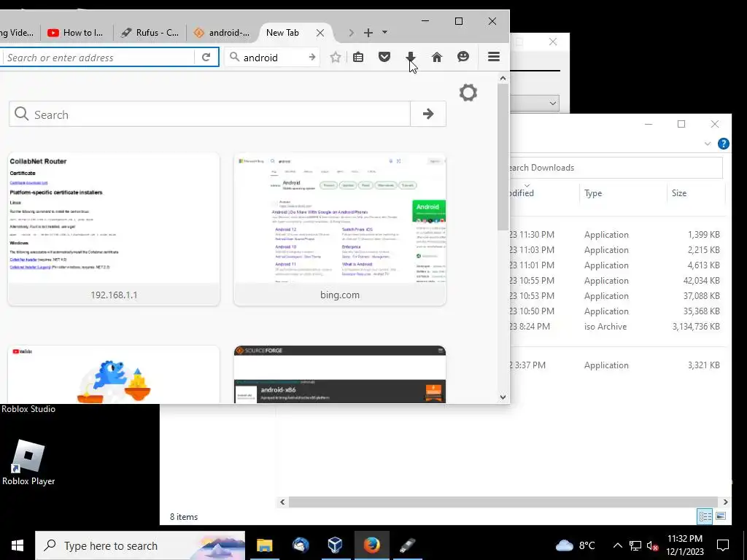Click the muted volume tray icon
Screen dimensions: 747x560
652,545
